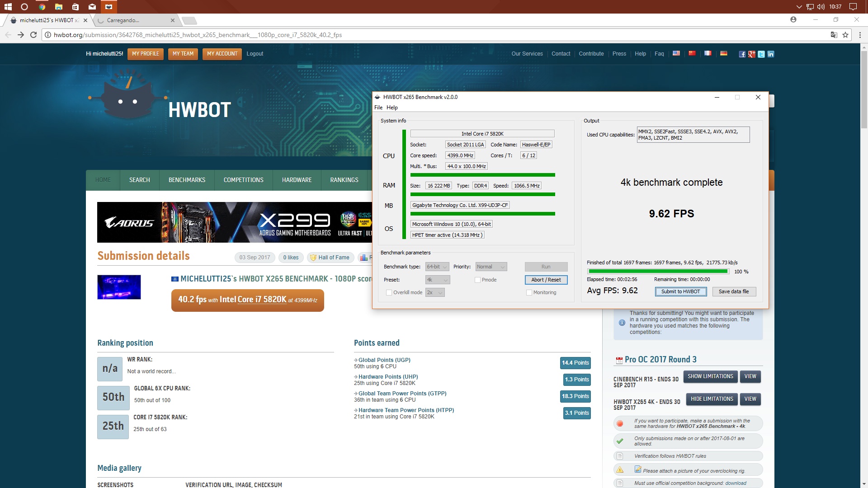
Task: Open the BENCHMARKS navigation tab
Action: (187, 180)
